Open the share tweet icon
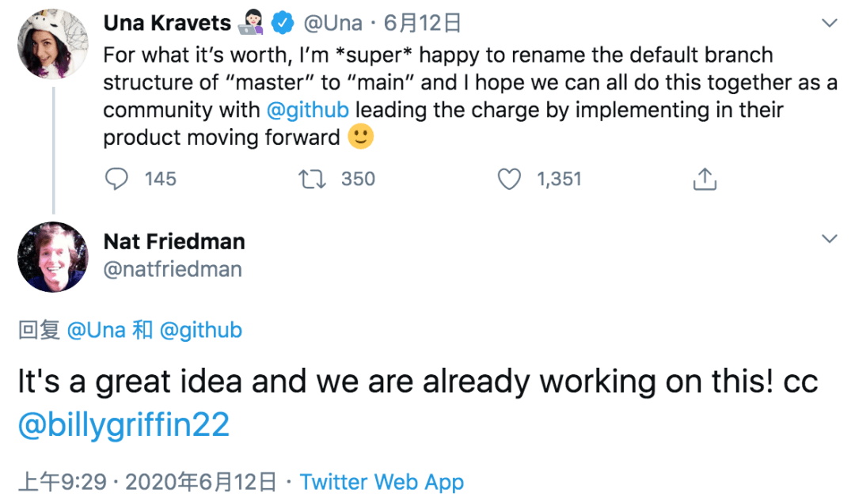Viewport: 855px width, 504px height. 705,179
